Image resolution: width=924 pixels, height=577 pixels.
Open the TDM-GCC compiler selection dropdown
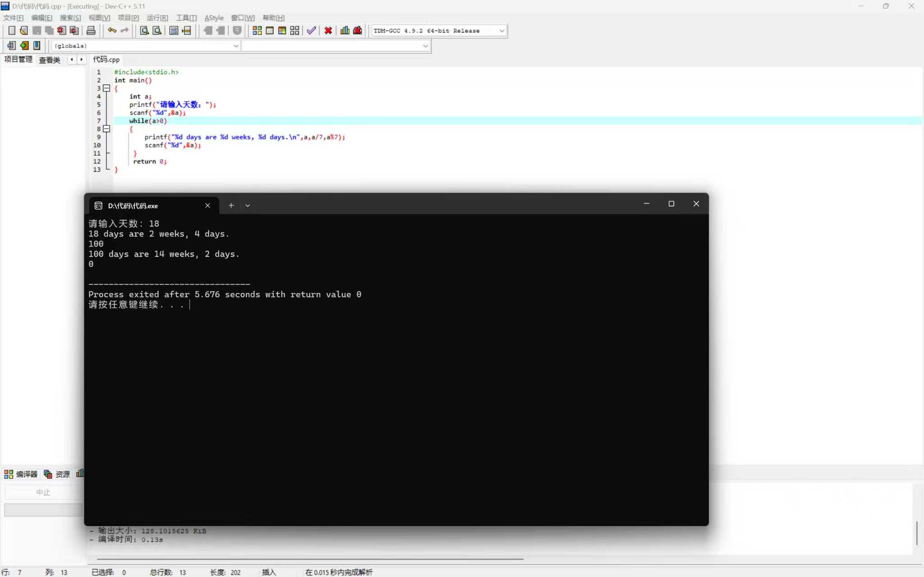[501, 31]
